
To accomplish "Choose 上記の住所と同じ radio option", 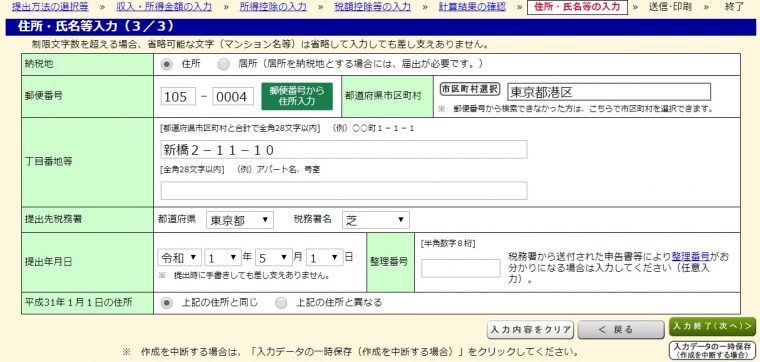I will pyautogui.click(x=167, y=303).
